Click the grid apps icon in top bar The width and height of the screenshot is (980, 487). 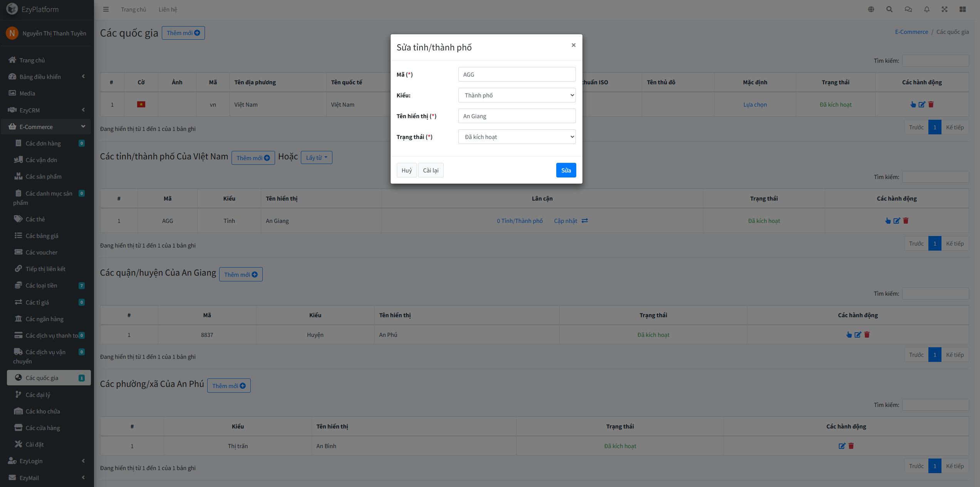963,9
